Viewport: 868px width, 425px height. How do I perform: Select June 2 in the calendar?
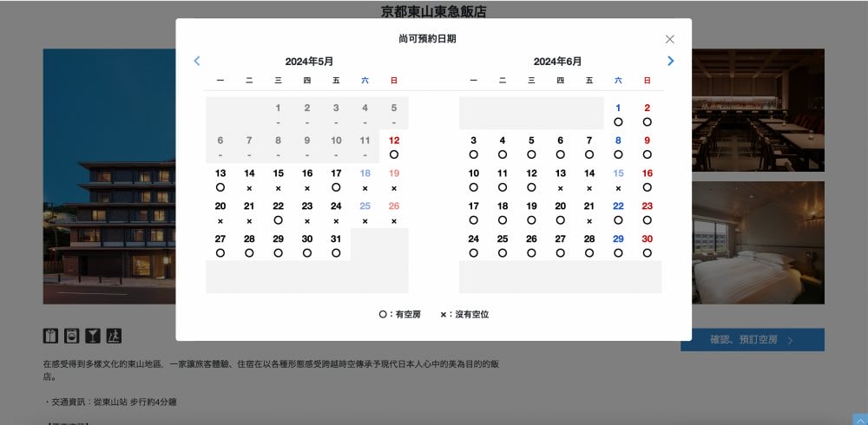click(x=648, y=114)
